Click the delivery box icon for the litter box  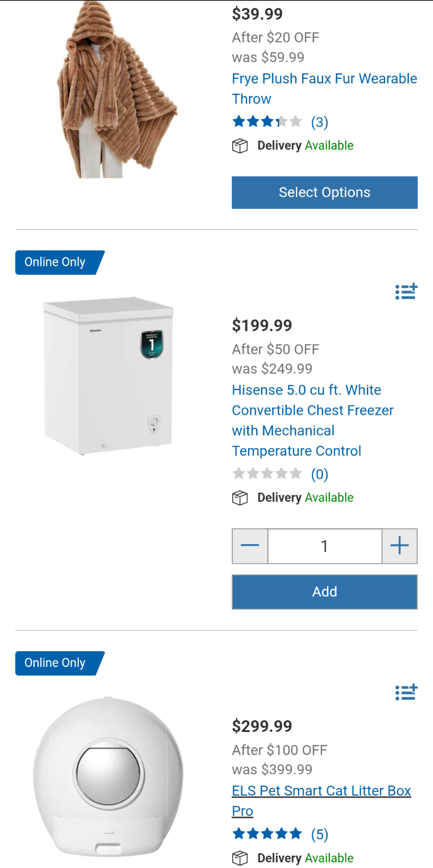(240, 858)
